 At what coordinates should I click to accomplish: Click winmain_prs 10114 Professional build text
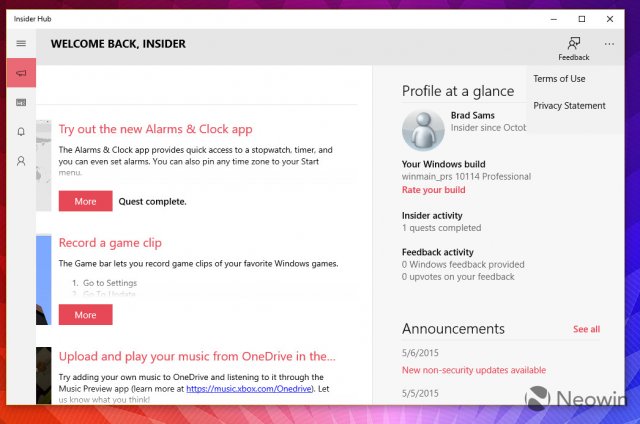click(x=466, y=177)
